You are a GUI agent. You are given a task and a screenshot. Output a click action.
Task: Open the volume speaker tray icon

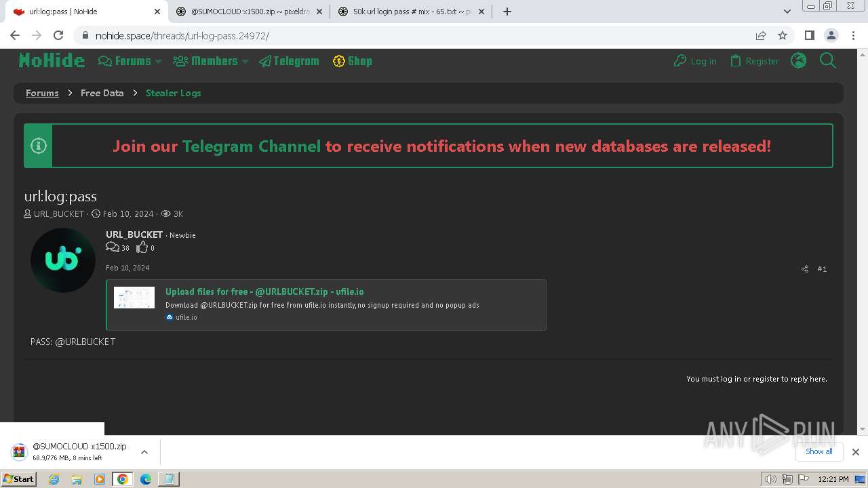(x=770, y=479)
